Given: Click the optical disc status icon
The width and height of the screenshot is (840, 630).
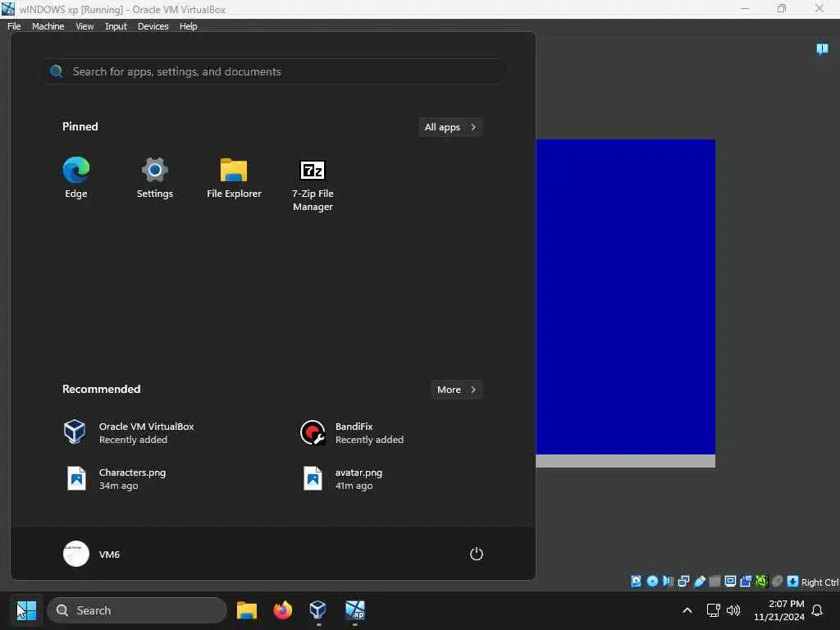Looking at the screenshot, I should coord(652,582).
